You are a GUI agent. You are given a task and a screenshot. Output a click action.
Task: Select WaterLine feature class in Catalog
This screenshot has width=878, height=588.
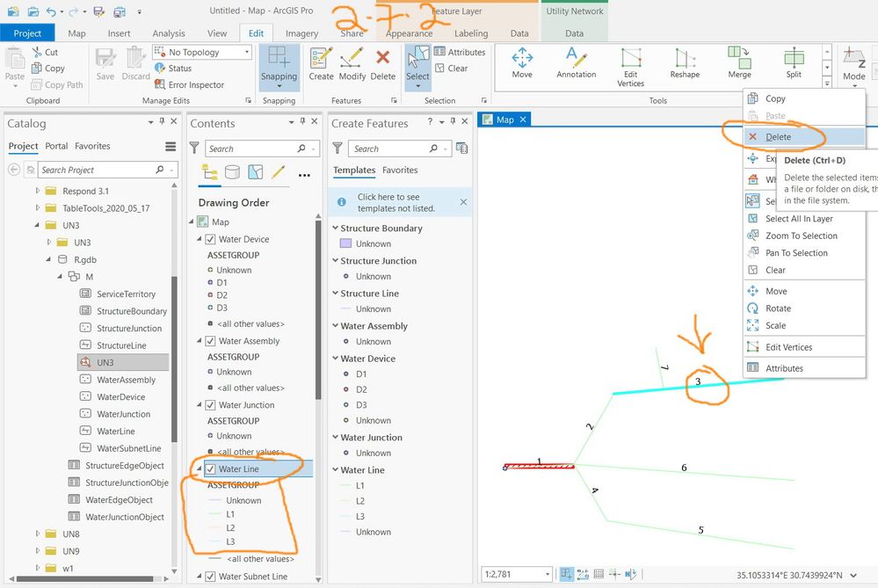[x=115, y=432]
